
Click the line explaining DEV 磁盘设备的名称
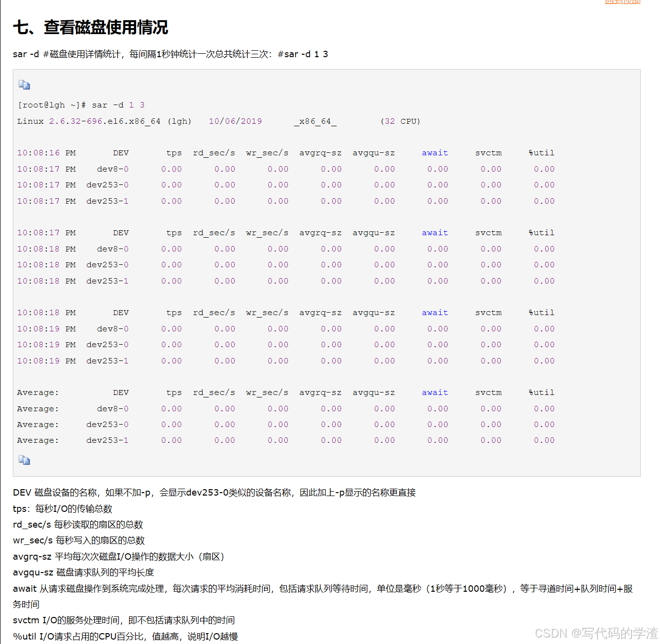(x=214, y=493)
